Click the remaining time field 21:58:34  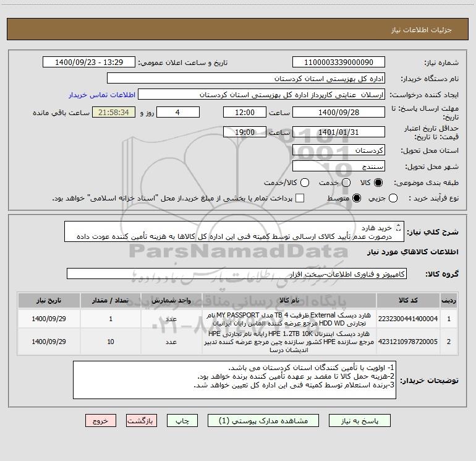114,112
